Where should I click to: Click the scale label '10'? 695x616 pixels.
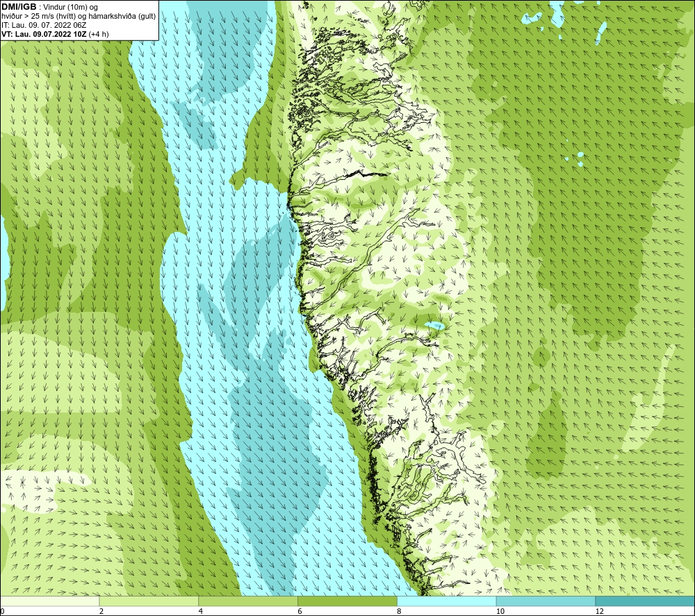tap(500, 611)
